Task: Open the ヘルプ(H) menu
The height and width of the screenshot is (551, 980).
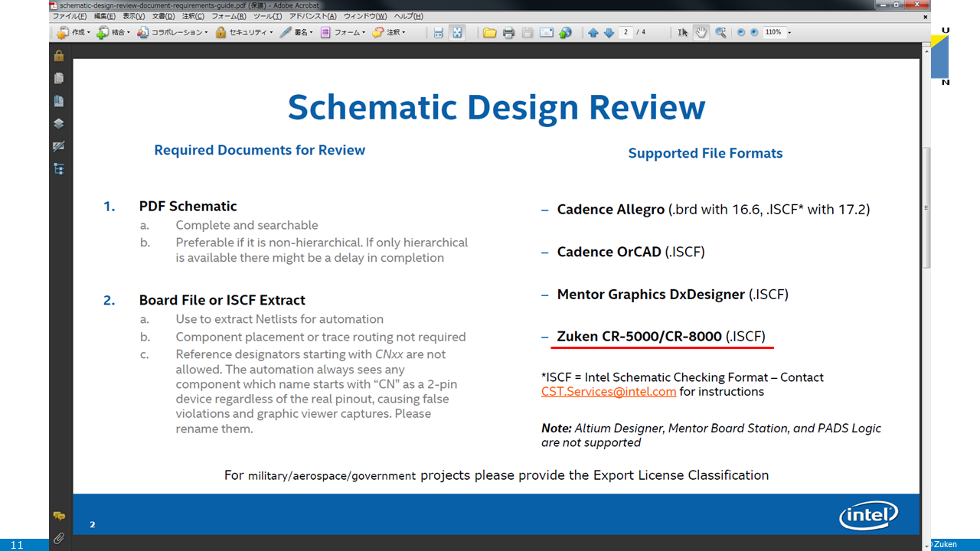Action: (x=409, y=16)
